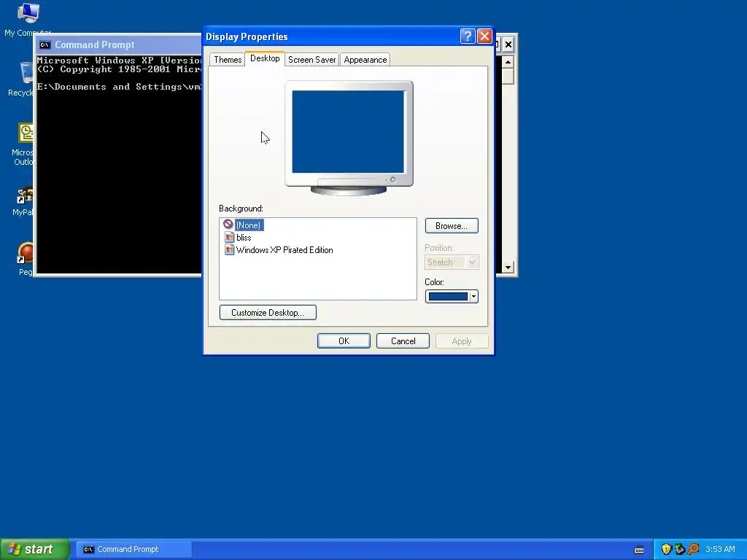Confirm with the OK button
Viewport: 747px width, 560px height.
tap(344, 341)
